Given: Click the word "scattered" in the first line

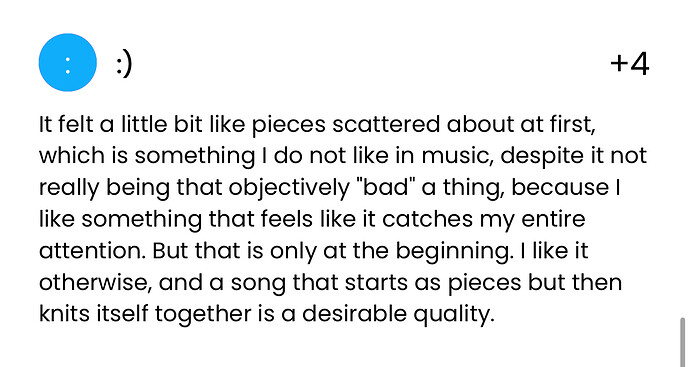Looking at the screenshot, I should [x=386, y=125].
